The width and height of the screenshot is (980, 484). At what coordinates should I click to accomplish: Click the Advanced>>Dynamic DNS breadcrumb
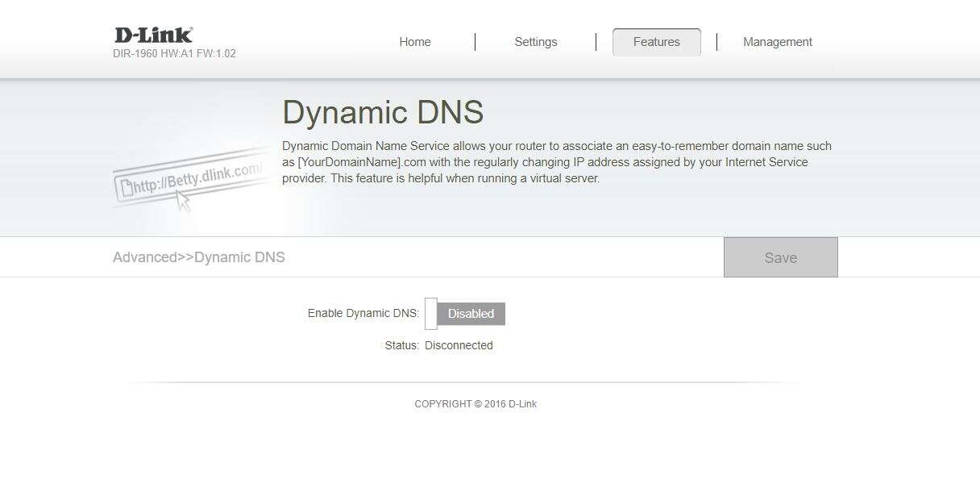pos(198,257)
